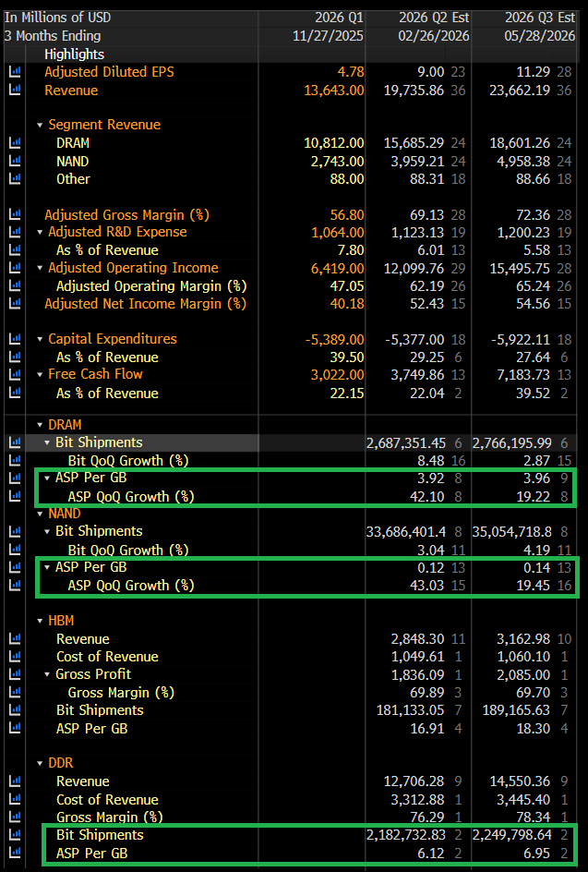
Task: Click chart icon for Cost of Revenue 1,049.61 row
Action: (15, 657)
